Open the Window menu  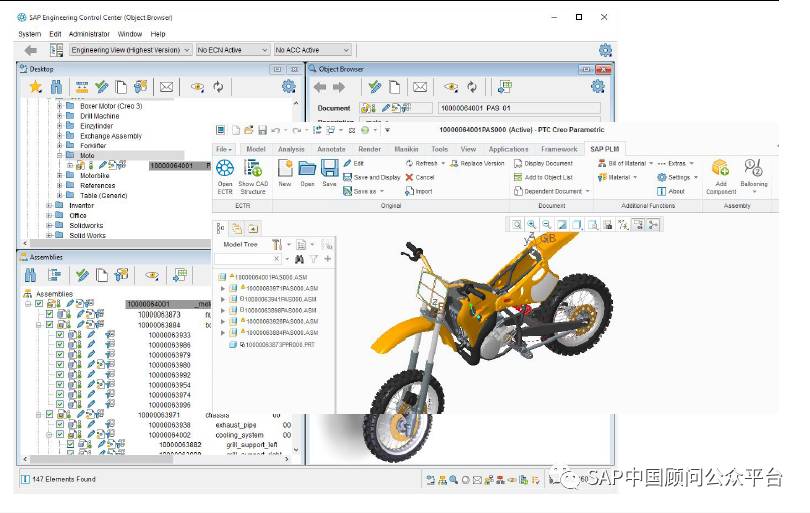click(x=130, y=34)
